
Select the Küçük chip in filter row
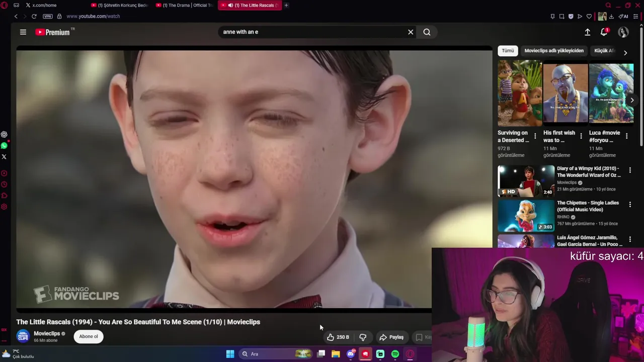(x=604, y=51)
